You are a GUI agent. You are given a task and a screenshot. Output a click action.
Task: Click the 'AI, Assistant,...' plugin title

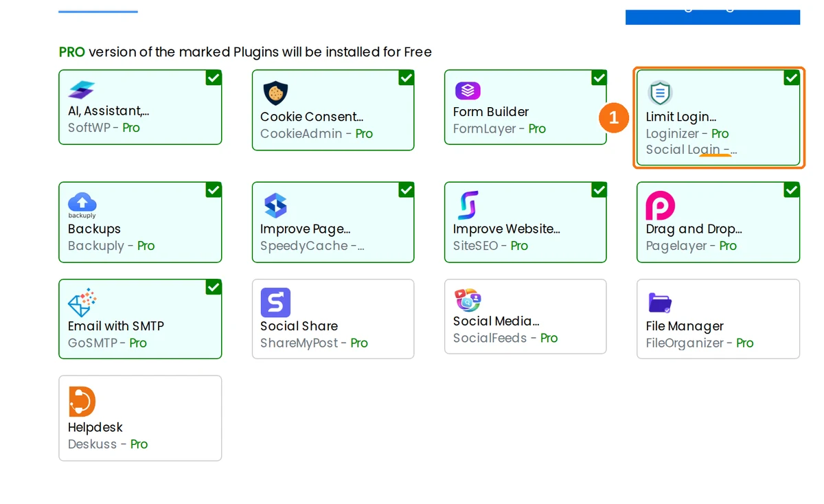108,111
